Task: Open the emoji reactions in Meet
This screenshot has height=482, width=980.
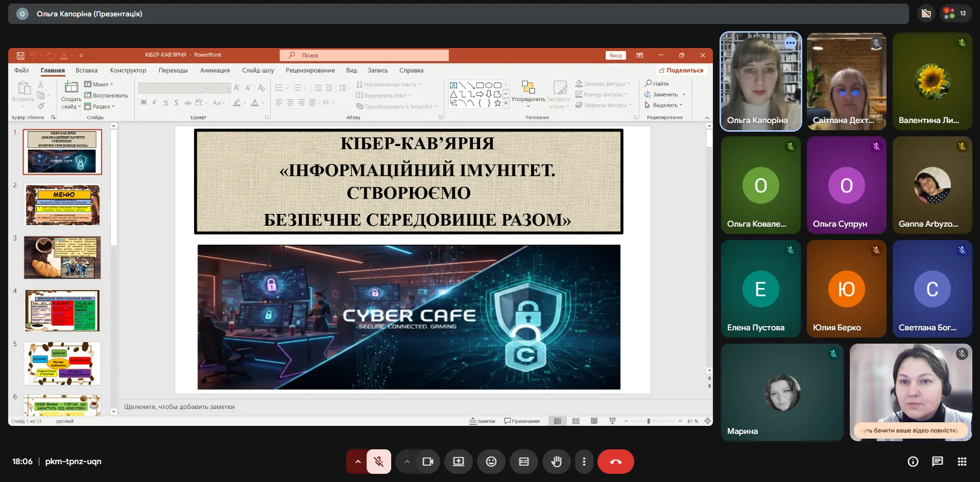Action: click(491, 462)
